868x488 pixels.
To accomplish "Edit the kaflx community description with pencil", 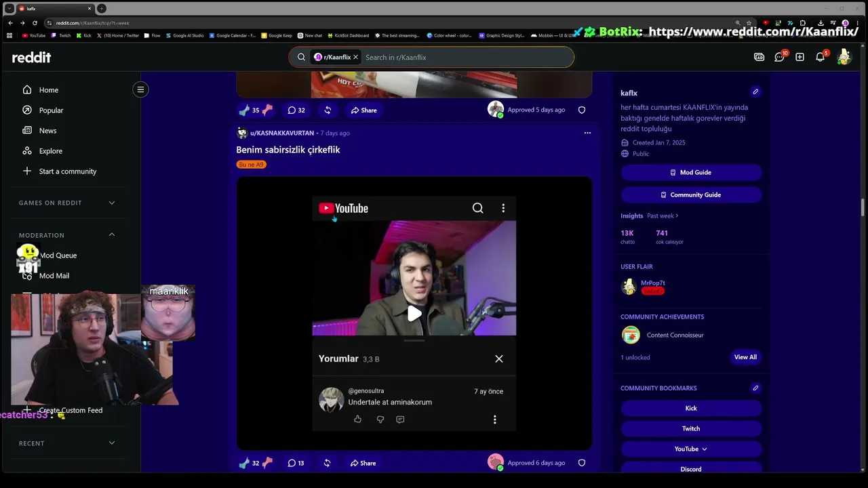I will coord(755,92).
